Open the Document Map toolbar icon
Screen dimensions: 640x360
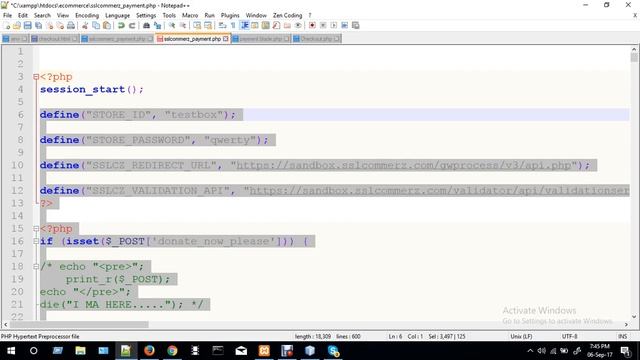(266, 25)
